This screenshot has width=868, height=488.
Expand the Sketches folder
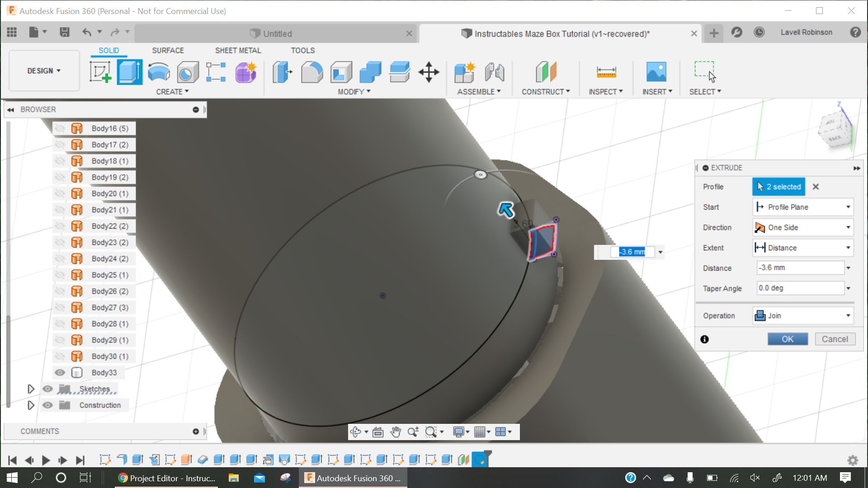coord(31,389)
